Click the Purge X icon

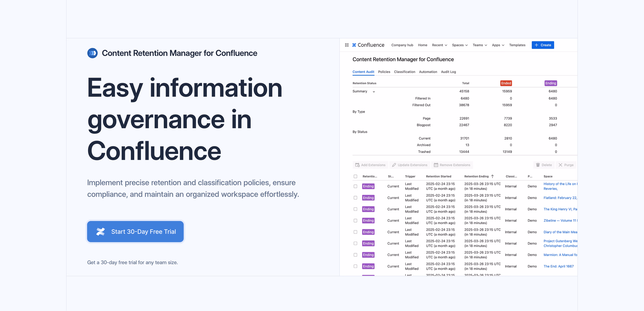point(560,165)
